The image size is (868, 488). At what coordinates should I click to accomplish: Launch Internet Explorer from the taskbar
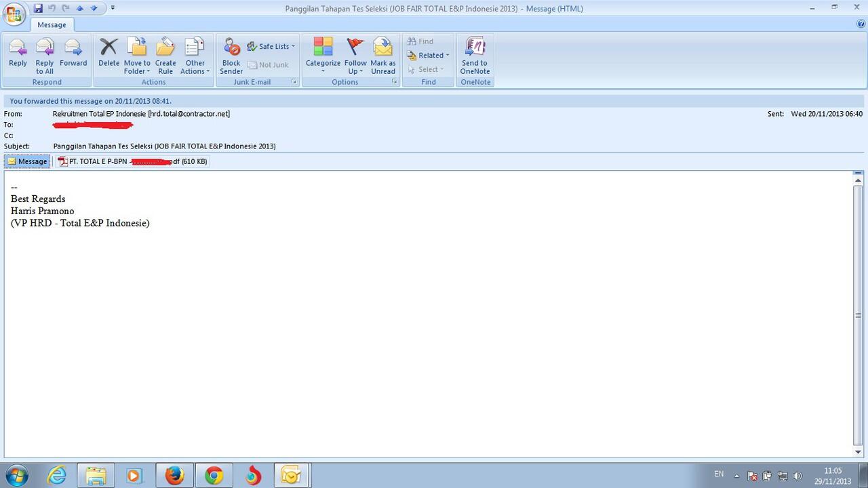coord(57,476)
